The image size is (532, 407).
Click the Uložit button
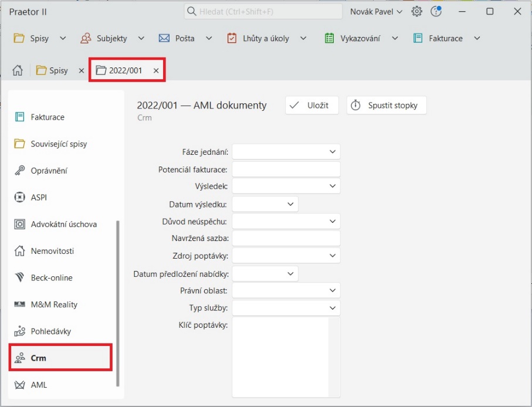tap(312, 106)
